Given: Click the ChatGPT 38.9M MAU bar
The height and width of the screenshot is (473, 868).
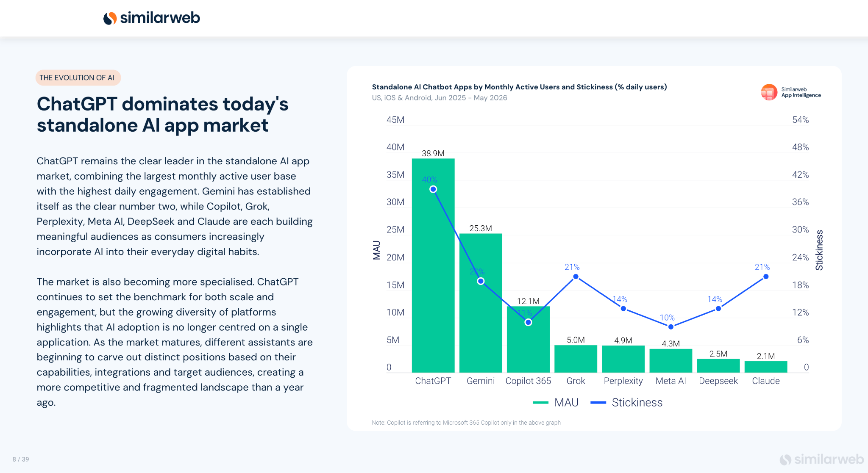Looking at the screenshot, I should (x=433, y=266).
